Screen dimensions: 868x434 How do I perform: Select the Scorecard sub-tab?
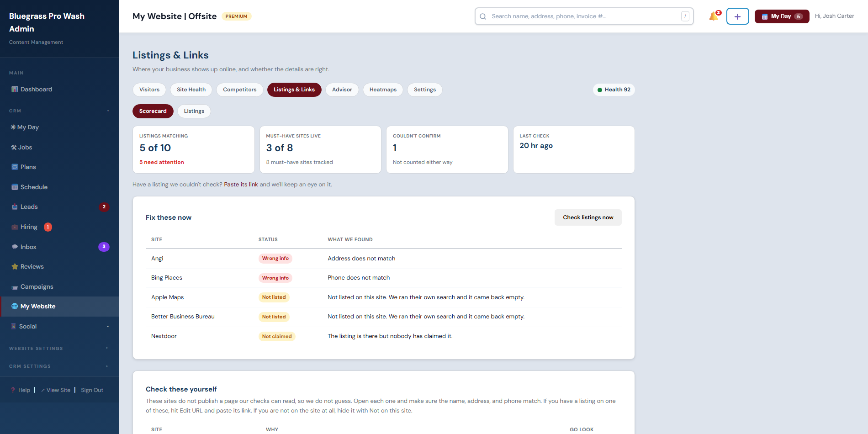[x=153, y=111]
